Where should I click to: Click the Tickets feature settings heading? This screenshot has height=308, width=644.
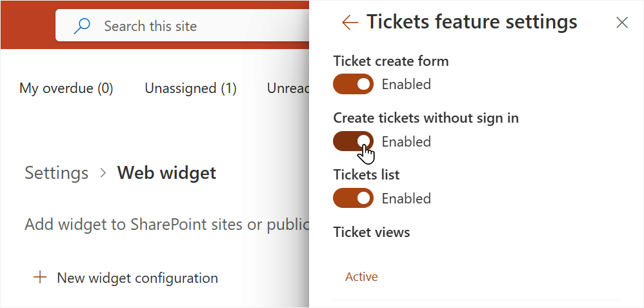click(472, 21)
